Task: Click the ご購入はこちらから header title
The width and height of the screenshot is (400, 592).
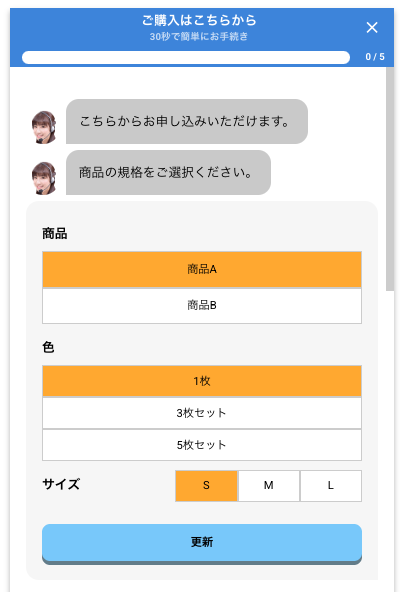Action: click(x=199, y=20)
